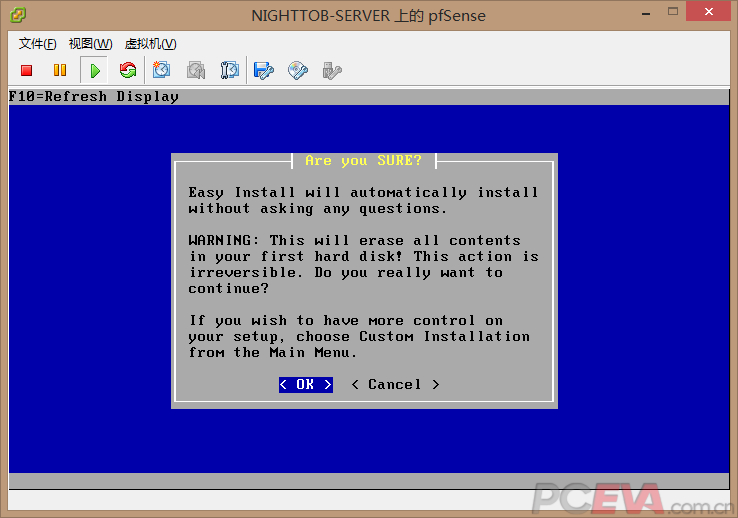738x518 pixels.
Task: Take a snapshot of the virtual machine
Action: coord(162,70)
